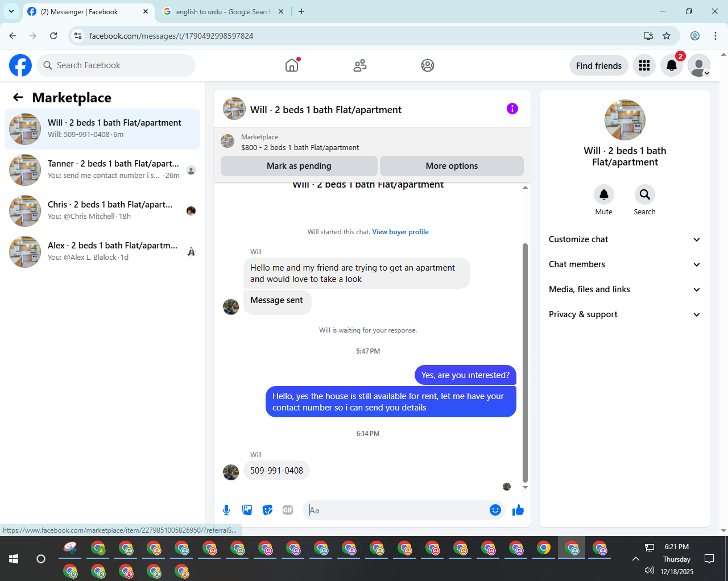The width and height of the screenshot is (728, 581).
Task: Open the View buyer profile link
Action: 400,232
